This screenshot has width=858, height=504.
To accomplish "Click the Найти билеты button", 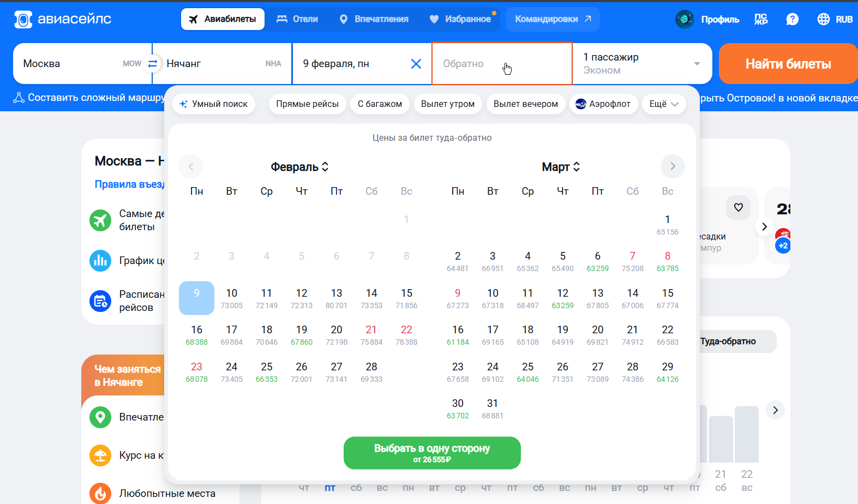I will click(x=788, y=64).
